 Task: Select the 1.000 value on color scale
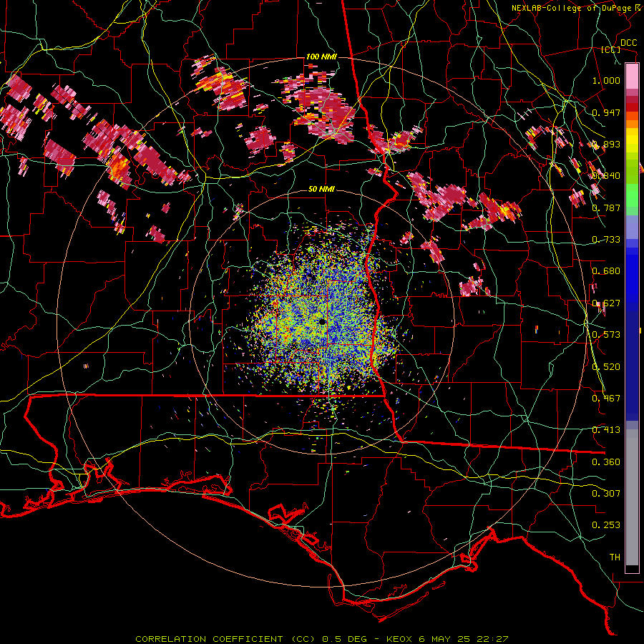point(606,80)
